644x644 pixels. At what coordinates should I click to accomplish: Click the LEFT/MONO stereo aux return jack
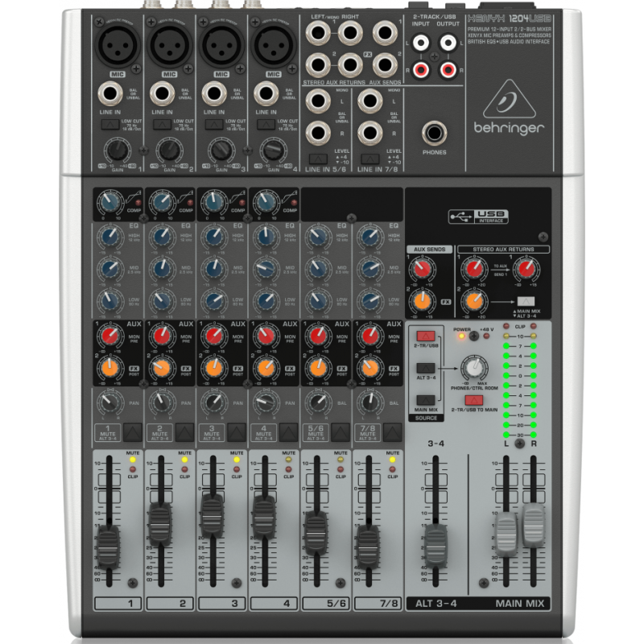click(x=317, y=31)
